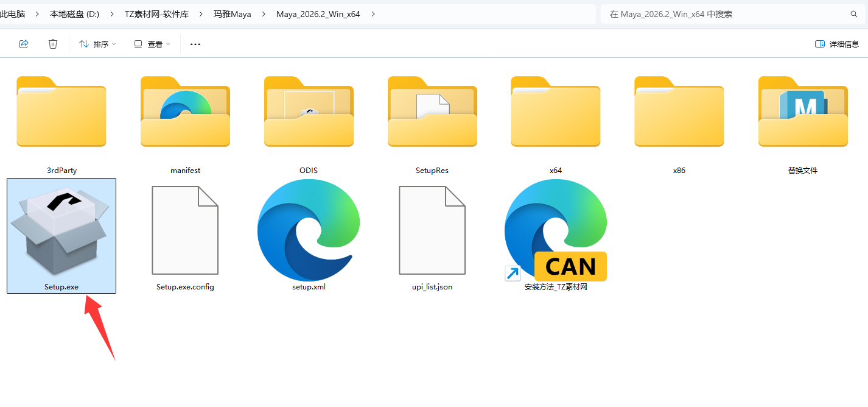
Task: Select the Setup.exe installer icon
Action: (61, 230)
